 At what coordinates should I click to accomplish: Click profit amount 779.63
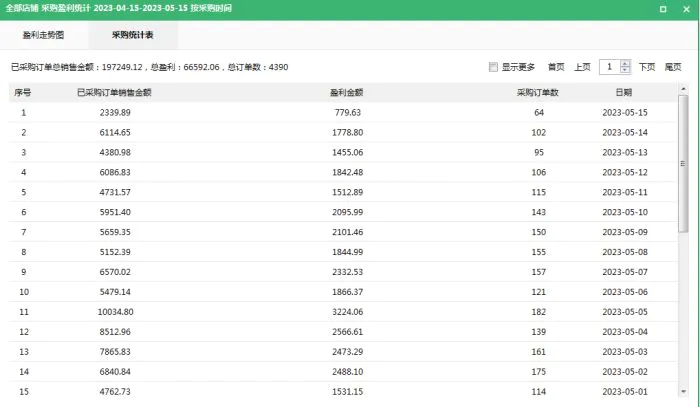tap(348, 112)
